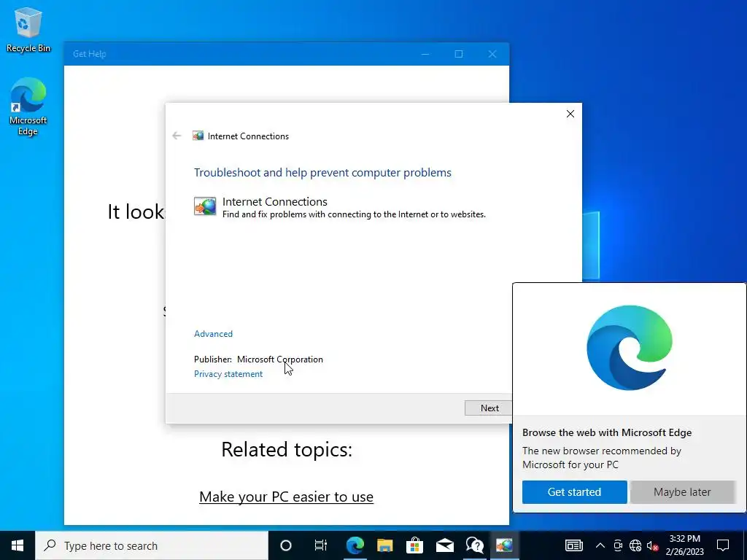
Task: Click the taskbar search box
Action: (x=152, y=545)
